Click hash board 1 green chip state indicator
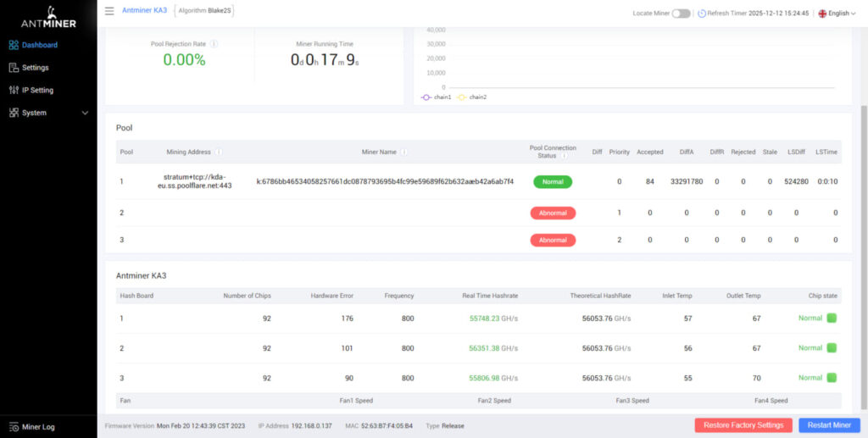Screen dimensions: 868x438 tap(832, 319)
